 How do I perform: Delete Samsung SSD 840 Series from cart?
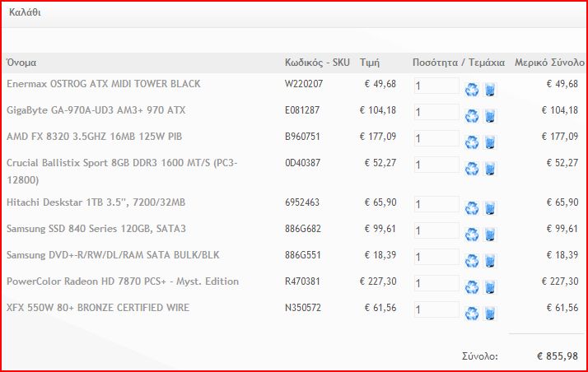pyautogui.click(x=490, y=234)
